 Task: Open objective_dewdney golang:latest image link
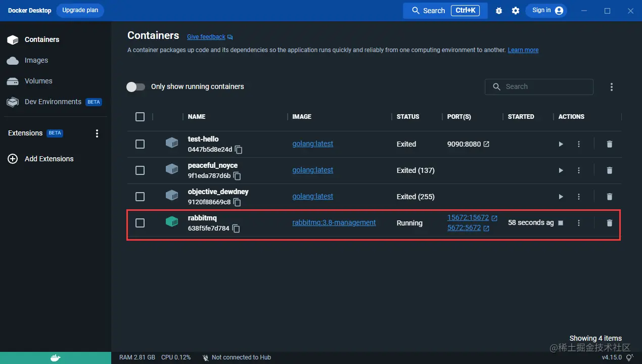pos(313,196)
